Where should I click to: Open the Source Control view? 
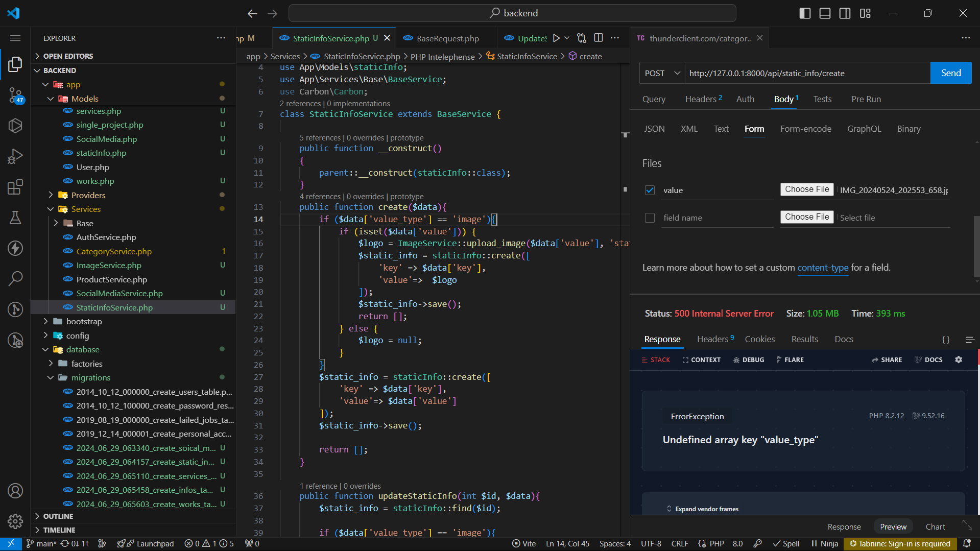coord(15,95)
